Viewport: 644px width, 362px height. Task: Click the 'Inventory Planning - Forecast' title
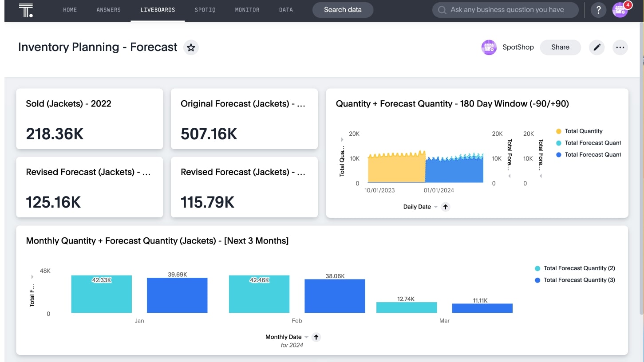(98, 47)
